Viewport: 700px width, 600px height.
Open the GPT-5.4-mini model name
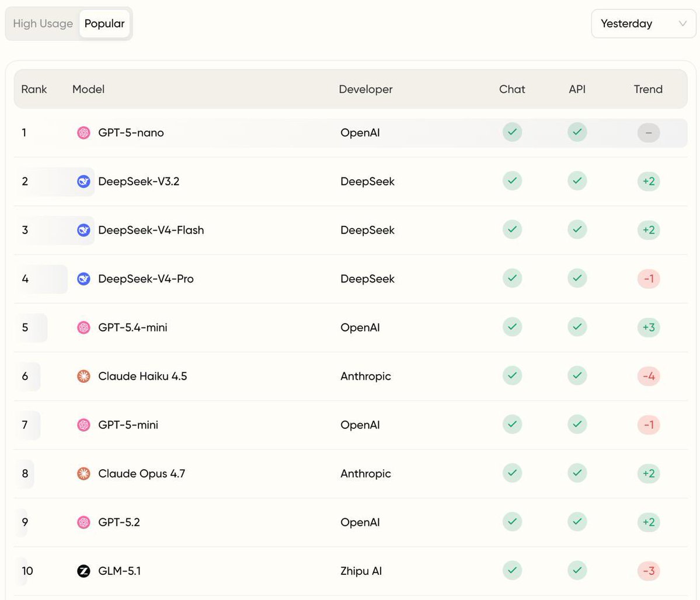tap(133, 327)
